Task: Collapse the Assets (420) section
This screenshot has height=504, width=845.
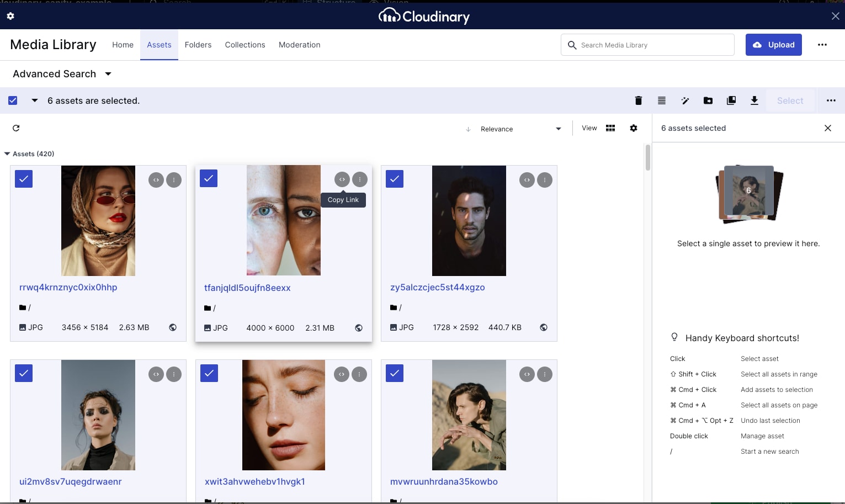Action: point(8,153)
